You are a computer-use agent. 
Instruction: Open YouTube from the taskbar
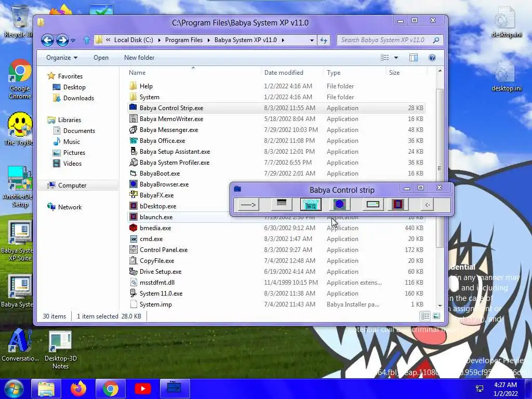pos(143,389)
